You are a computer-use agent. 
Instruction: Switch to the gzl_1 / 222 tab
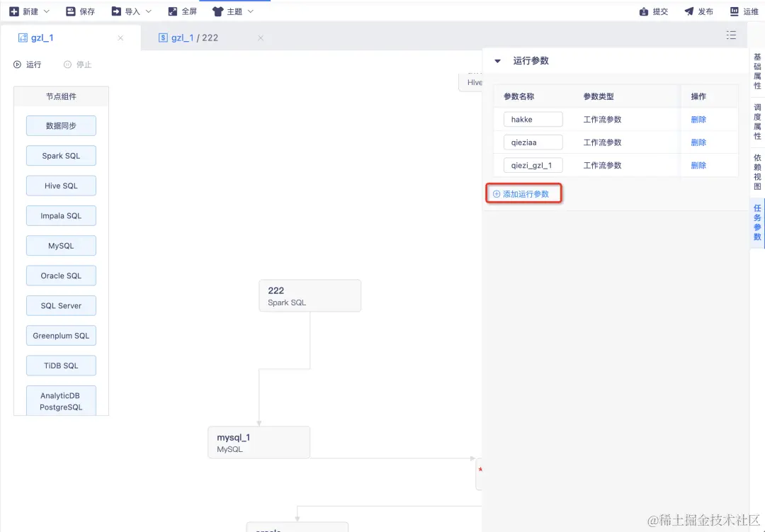click(188, 38)
